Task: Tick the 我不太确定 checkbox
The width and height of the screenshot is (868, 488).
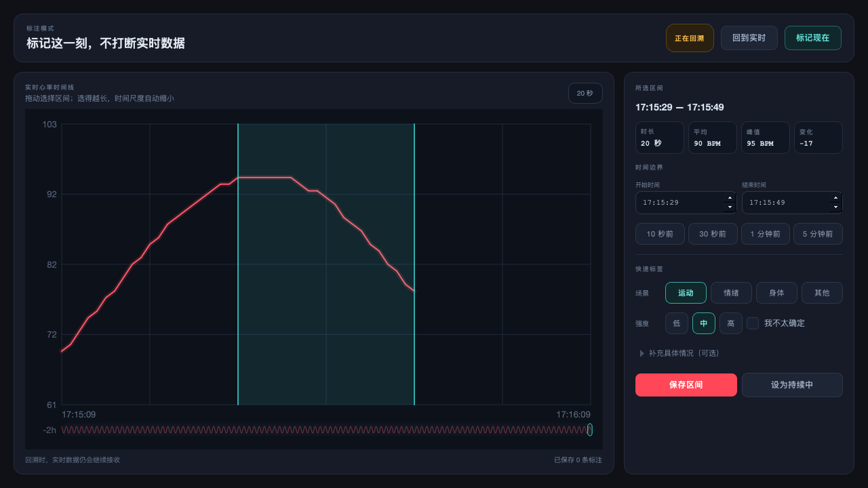Action: pyautogui.click(x=753, y=323)
